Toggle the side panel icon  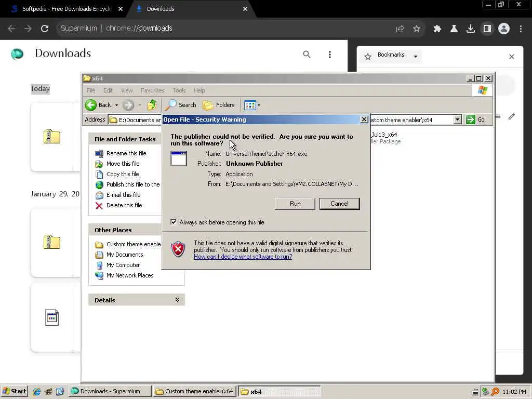pos(487,29)
